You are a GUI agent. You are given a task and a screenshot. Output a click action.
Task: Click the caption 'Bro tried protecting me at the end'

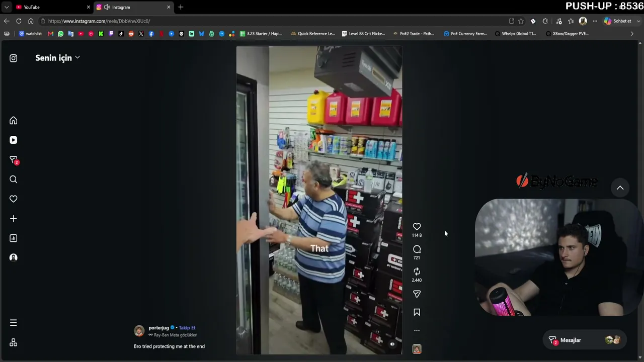[169, 346]
